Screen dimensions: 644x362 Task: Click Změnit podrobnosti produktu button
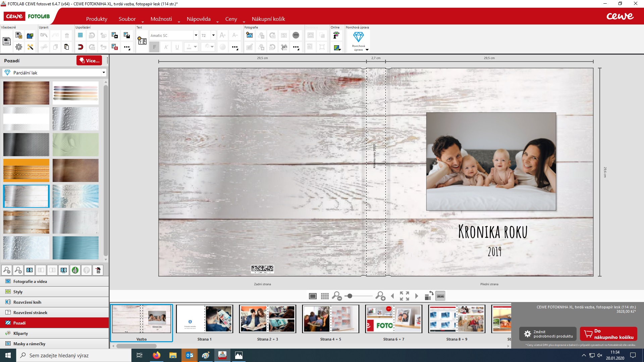click(x=548, y=334)
